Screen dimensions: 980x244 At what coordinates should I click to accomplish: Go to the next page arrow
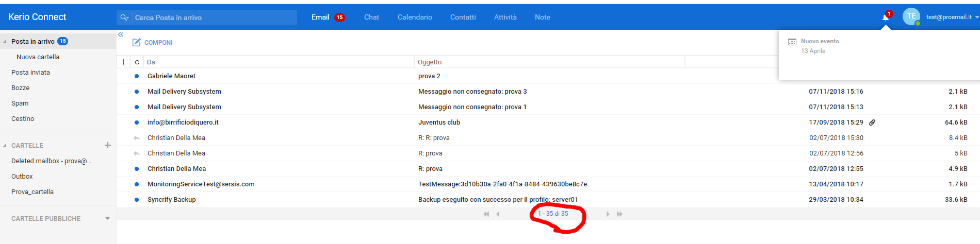608,214
